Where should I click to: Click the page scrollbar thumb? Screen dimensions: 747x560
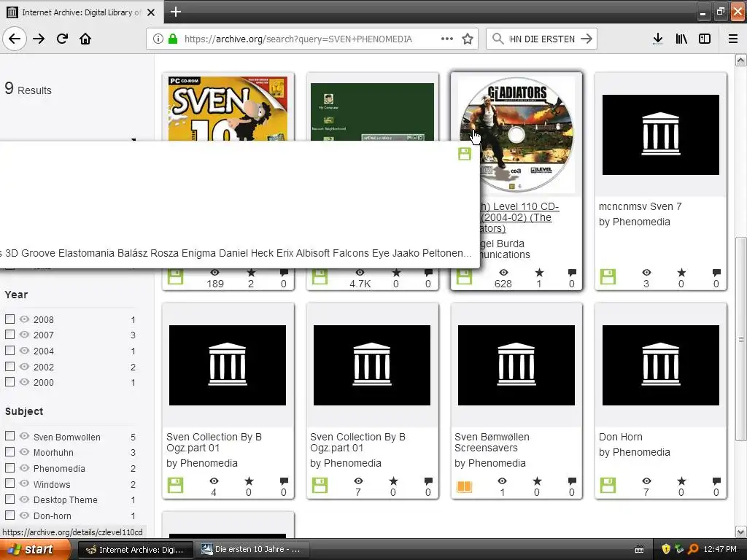740,339
